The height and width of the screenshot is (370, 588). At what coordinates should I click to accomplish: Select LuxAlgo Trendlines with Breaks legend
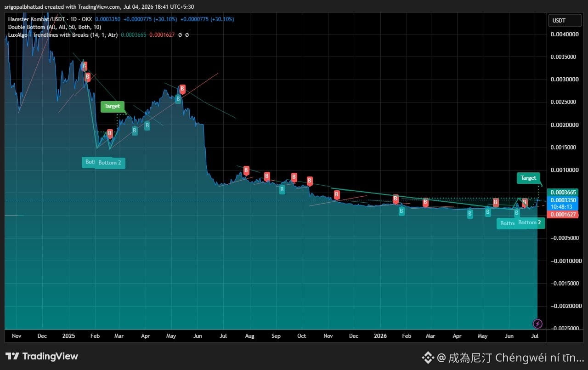[63, 34]
